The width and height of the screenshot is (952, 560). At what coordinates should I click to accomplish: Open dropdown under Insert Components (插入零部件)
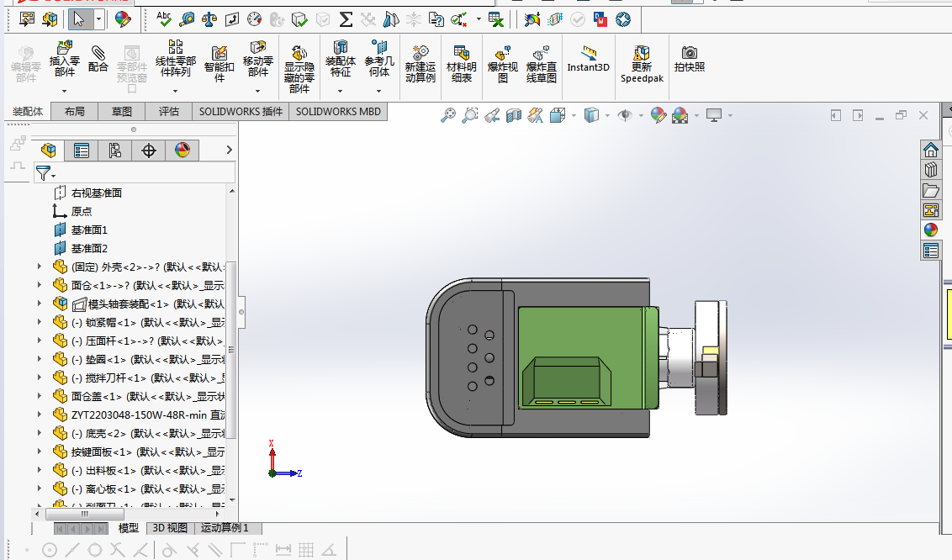[65, 91]
